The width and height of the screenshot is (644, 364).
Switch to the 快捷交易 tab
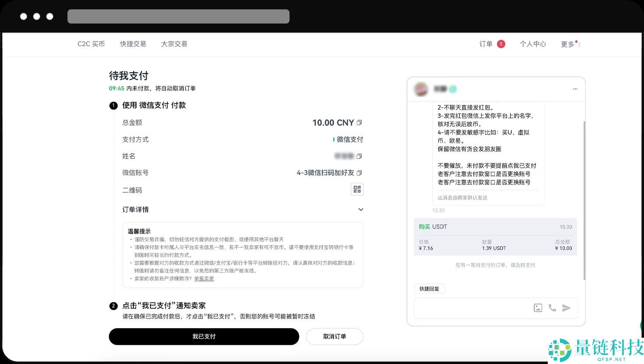133,44
